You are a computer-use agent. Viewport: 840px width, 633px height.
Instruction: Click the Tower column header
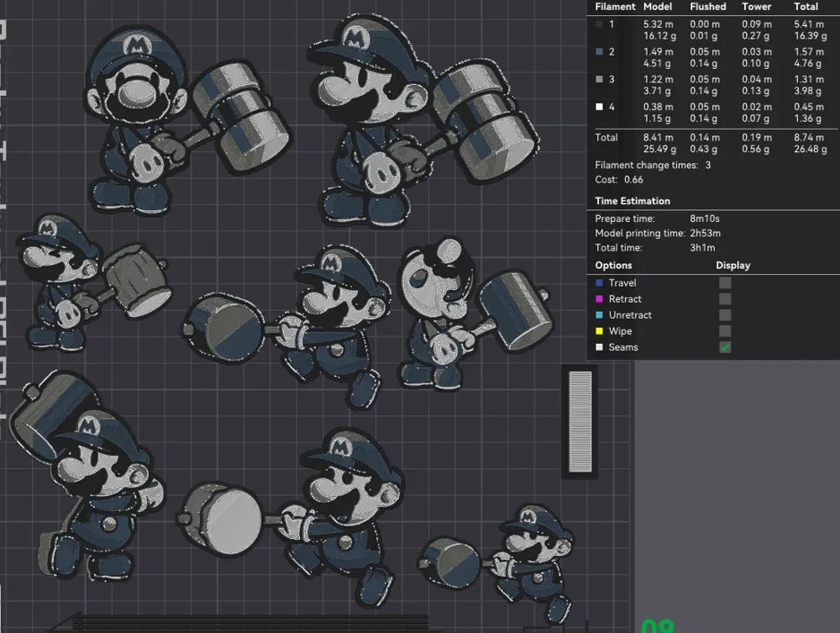(x=756, y=7)
